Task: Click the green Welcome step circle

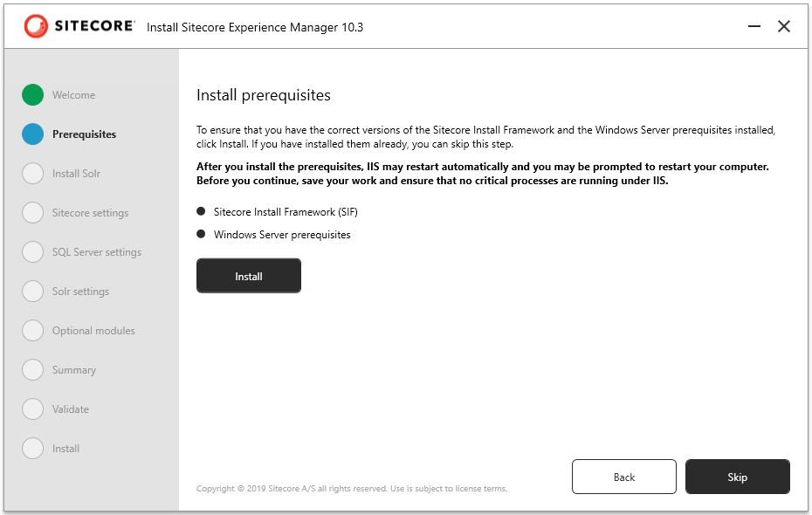Action: pos(32,95)
